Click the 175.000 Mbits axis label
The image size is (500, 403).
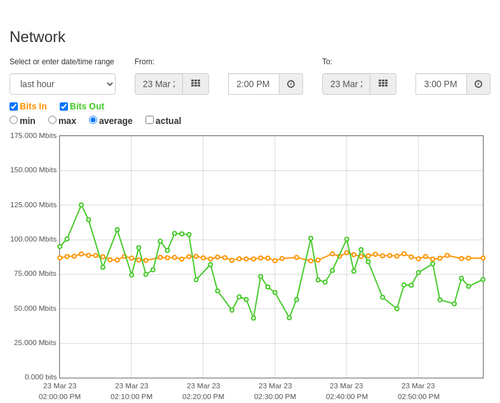click(x=33, y=135)
